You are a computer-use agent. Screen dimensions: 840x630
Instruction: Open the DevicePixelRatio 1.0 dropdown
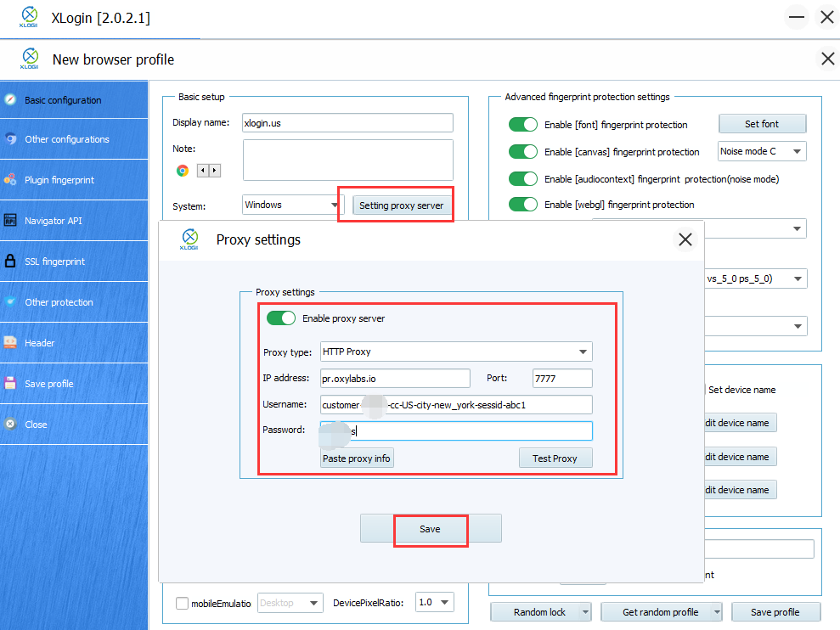[435, 602]
